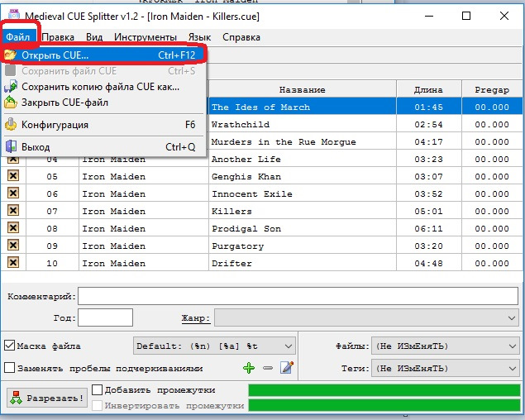
Task: Click track number 09 cell
Action: click(x=52, y=246)
